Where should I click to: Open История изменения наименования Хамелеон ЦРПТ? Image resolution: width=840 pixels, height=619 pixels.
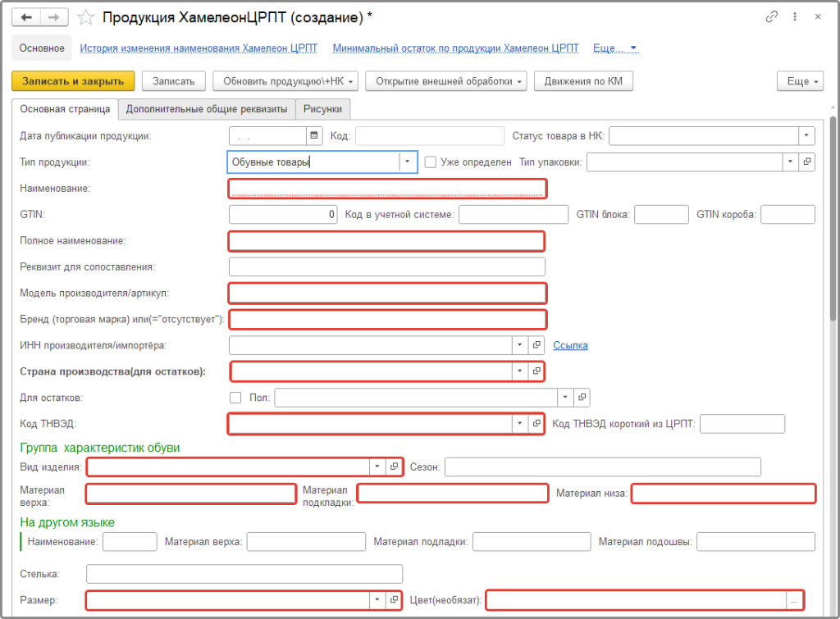(199, 48)
